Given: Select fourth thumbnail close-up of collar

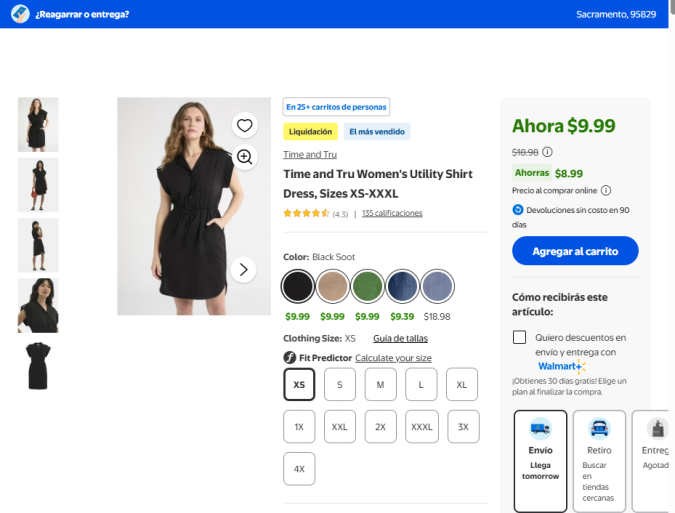Looking at the screenshot, I should pos(38,305).
